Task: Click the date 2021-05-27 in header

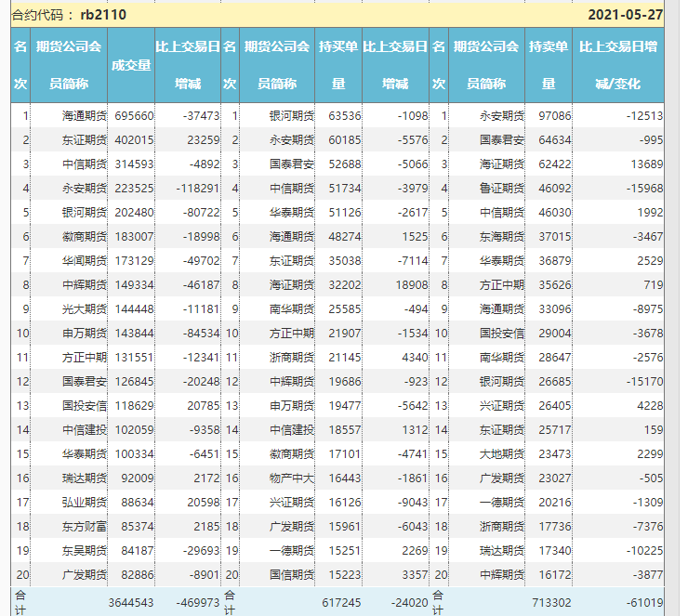Action: 626,15
